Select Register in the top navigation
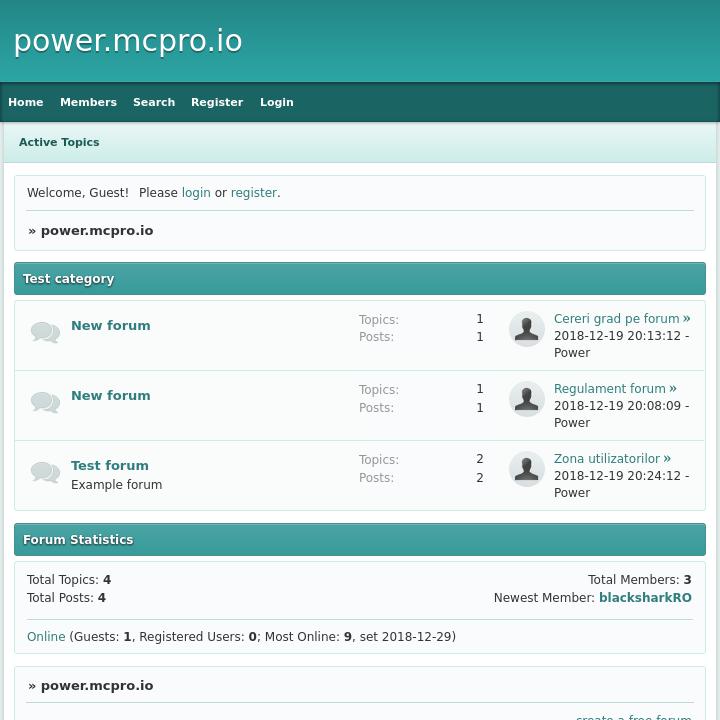Screen dimensions: 720x720 217,102
